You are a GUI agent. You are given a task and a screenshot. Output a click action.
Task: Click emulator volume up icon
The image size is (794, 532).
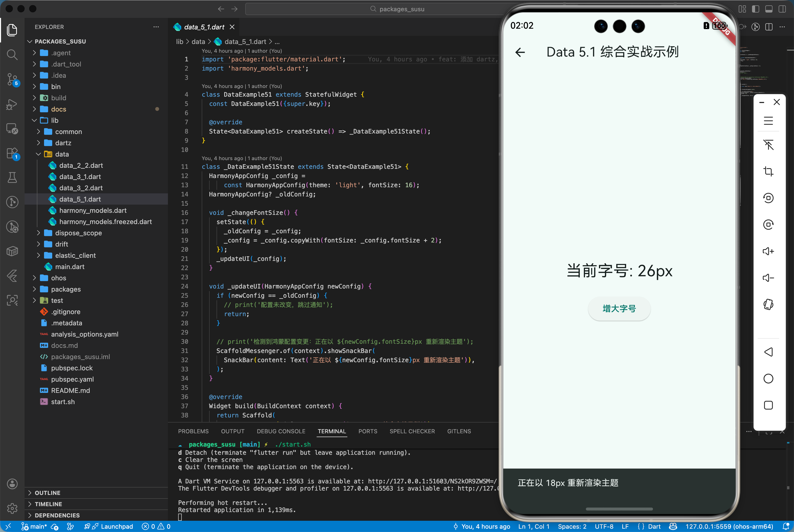point(768,251)
